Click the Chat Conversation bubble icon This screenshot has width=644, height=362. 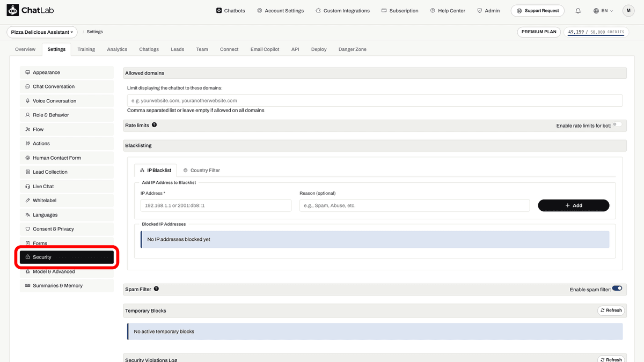27,86
